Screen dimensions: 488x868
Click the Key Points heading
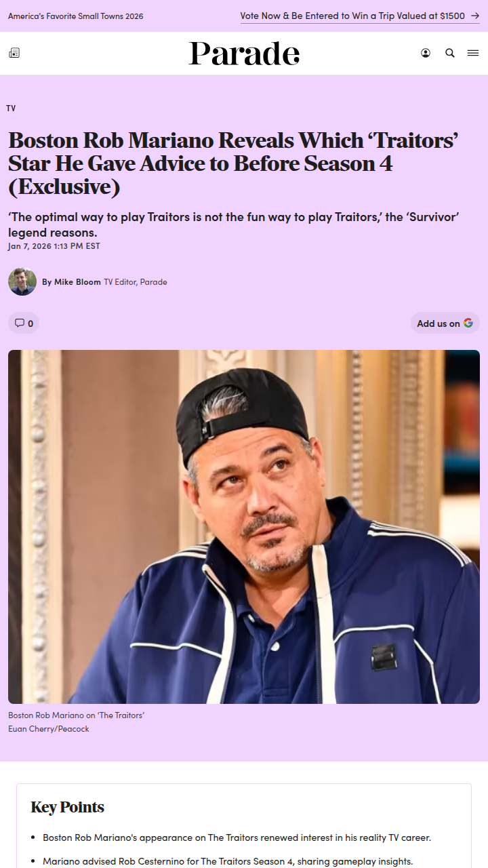tap(68, 807)
